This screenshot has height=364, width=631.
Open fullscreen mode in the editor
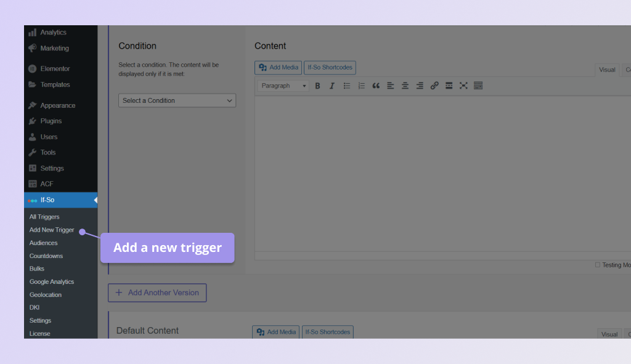[463, 86]
